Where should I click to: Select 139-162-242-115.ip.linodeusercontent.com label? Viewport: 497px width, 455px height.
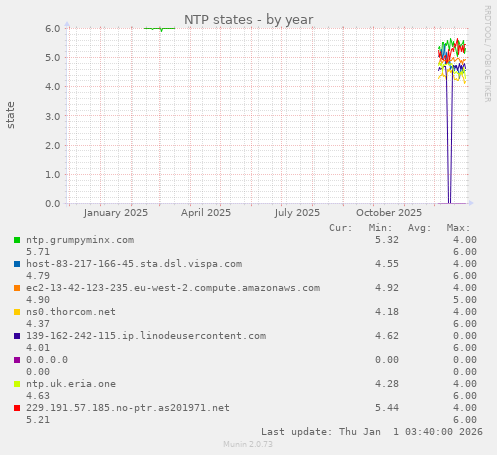coord(146,336)
